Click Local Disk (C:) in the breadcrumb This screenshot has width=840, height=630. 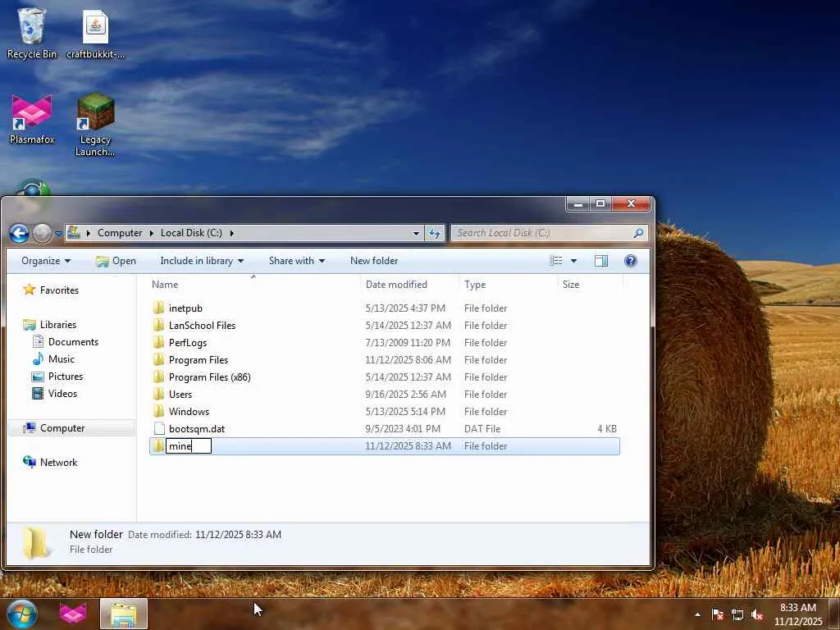[x=191, y=233]
